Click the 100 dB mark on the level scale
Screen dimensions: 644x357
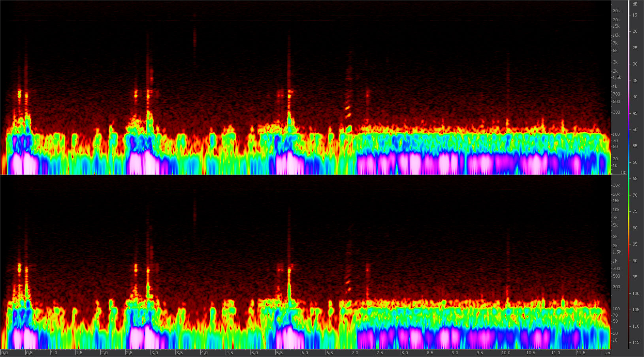click(x=636, y=293)
